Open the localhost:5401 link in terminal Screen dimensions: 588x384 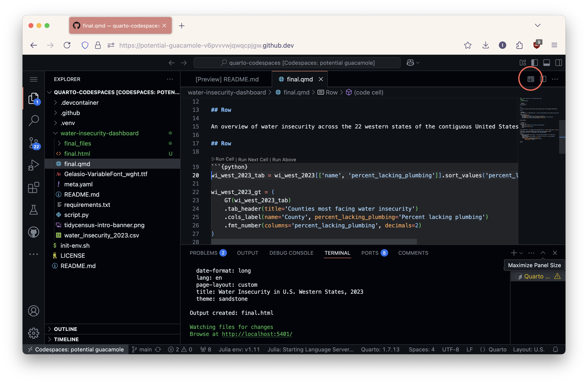(x=257, y=334)
